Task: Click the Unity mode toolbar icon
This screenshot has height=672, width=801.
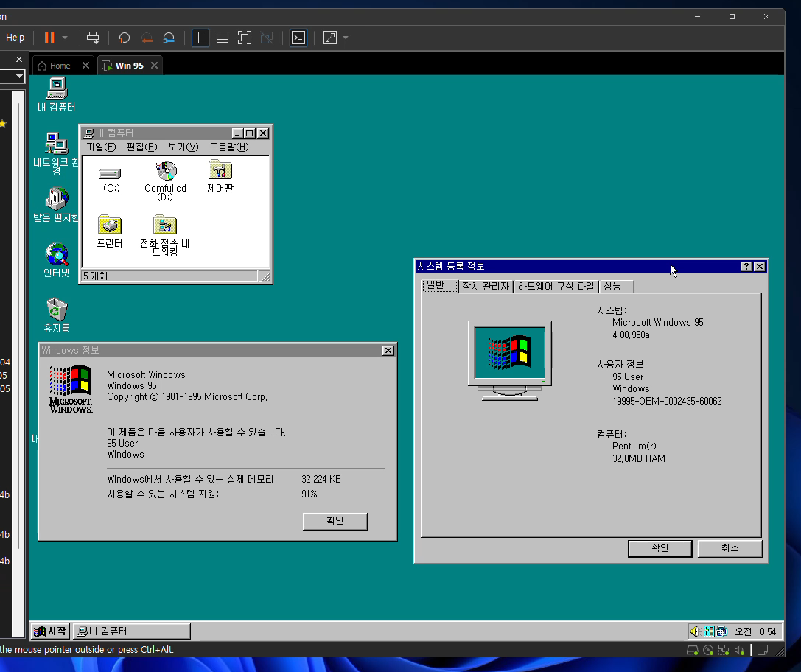Action: click(267, 38)
